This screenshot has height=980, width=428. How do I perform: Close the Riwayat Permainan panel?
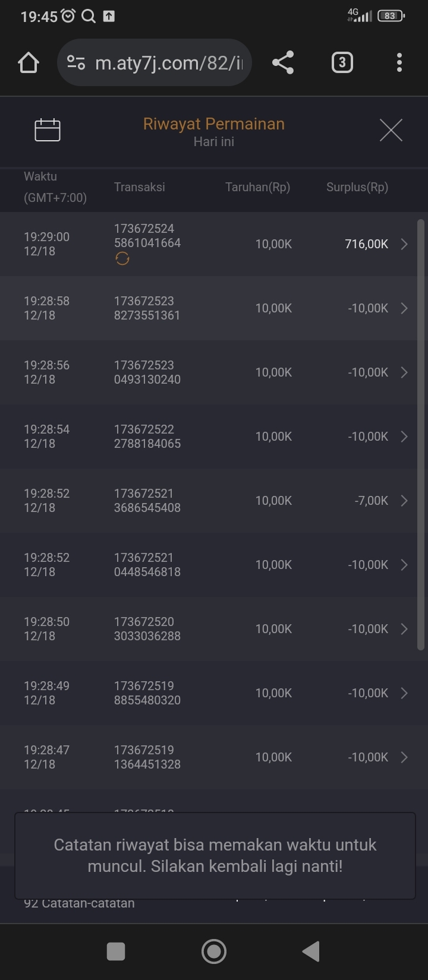[391, 130]
